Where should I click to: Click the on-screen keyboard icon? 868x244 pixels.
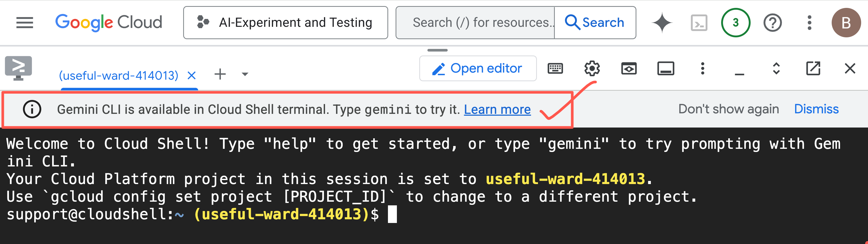pos(555,68)
